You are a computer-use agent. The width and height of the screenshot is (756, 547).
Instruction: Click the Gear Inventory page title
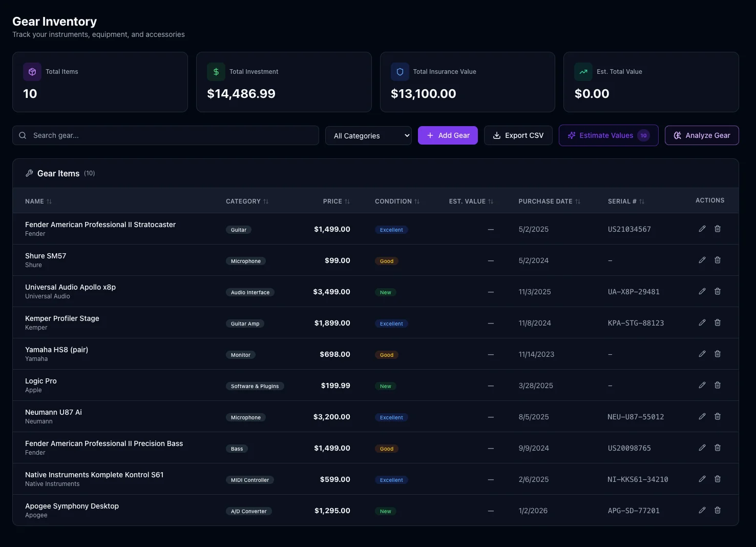pos(55,22)
